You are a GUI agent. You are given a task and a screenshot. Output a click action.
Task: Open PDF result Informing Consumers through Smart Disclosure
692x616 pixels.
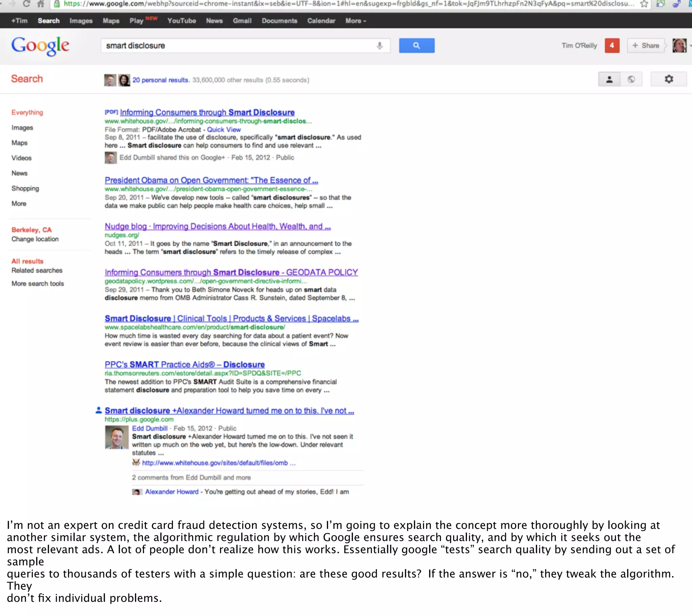pyautogui.click(x=207, y=112)
